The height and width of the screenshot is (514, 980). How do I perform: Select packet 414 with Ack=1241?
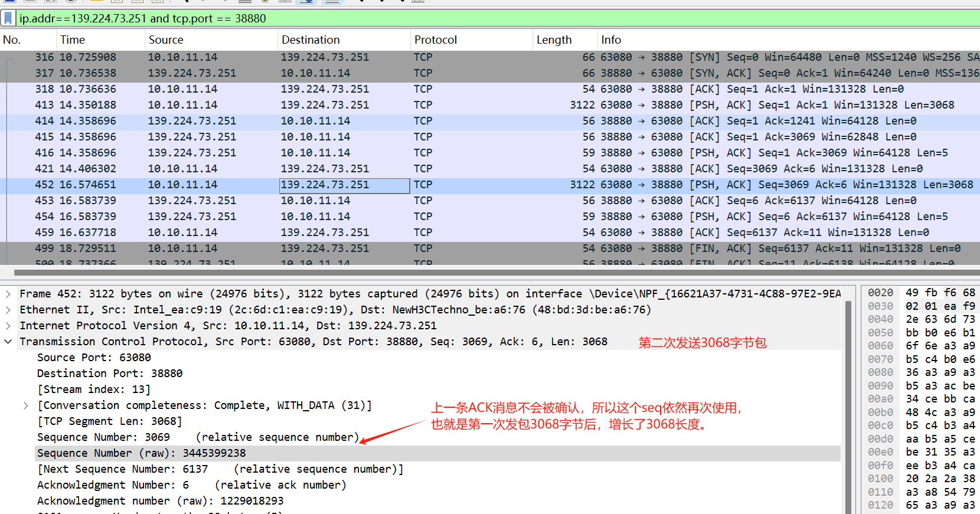coord(490,121)
